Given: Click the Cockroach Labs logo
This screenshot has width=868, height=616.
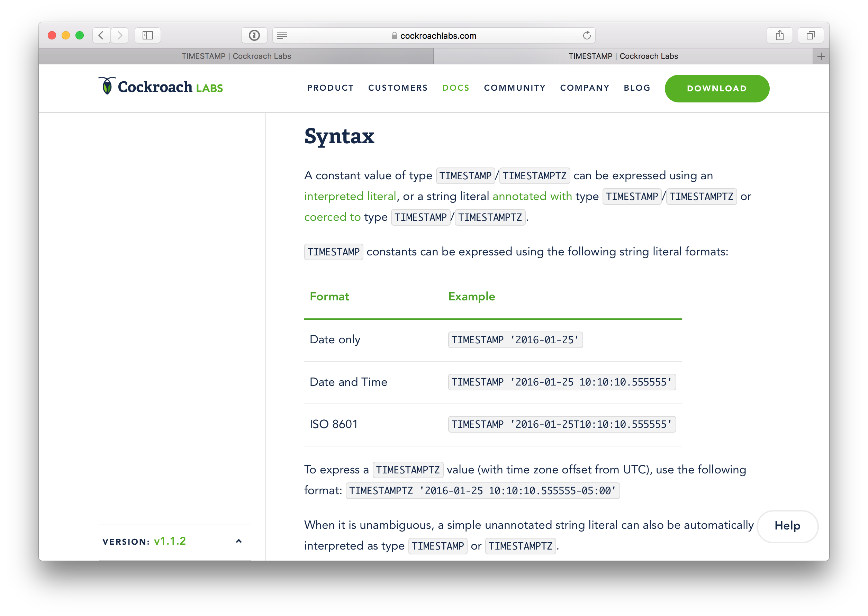Looking at the screenshot, I should pos(161,87).
